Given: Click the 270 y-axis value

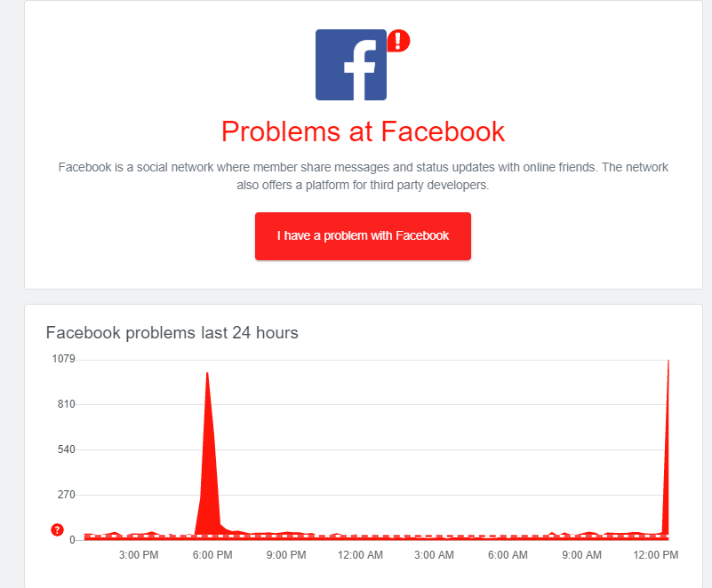Looking at the screenshot, I should click(x=67, y=495).
